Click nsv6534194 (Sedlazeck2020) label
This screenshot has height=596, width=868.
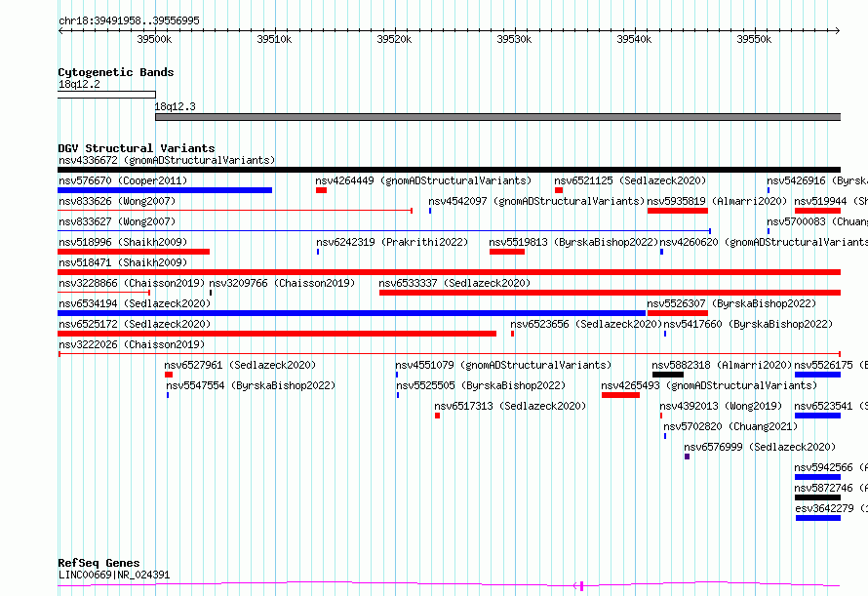135,303
